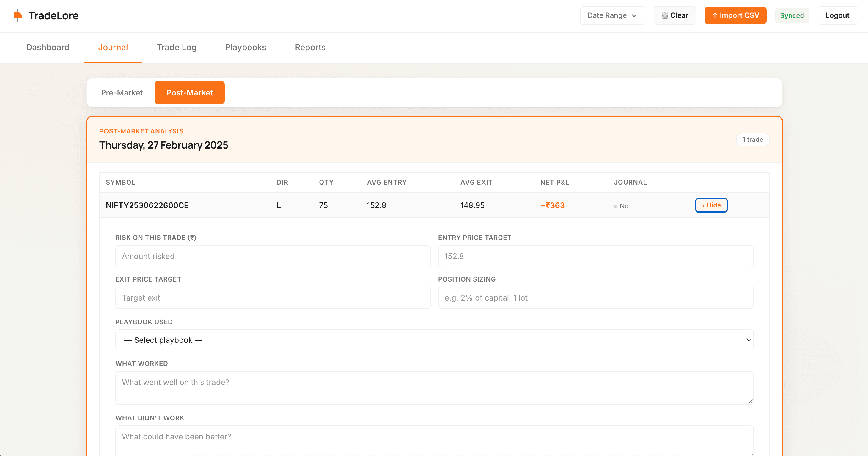Click the 152.8 avg entry table cell
868x456 pixels.
click(376, 205)
